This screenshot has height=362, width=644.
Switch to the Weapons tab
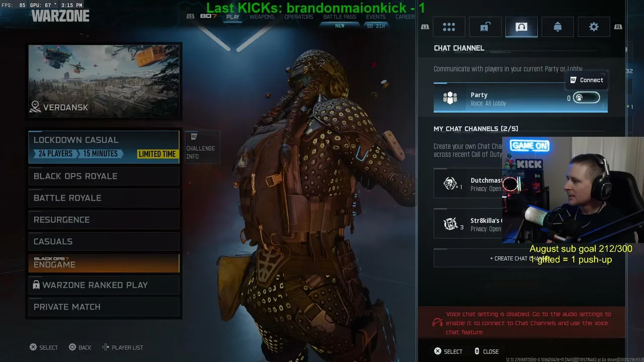[262, 17]
